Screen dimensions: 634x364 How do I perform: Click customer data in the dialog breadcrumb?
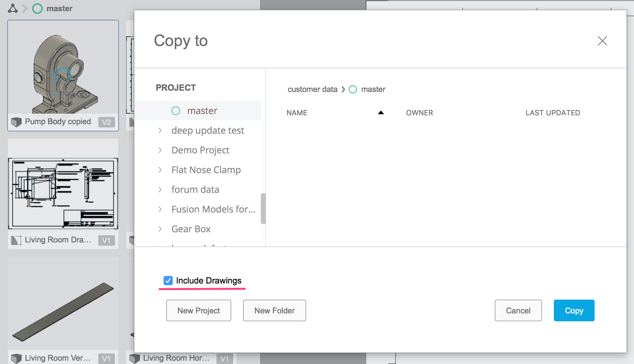click(x=312, y=89)
